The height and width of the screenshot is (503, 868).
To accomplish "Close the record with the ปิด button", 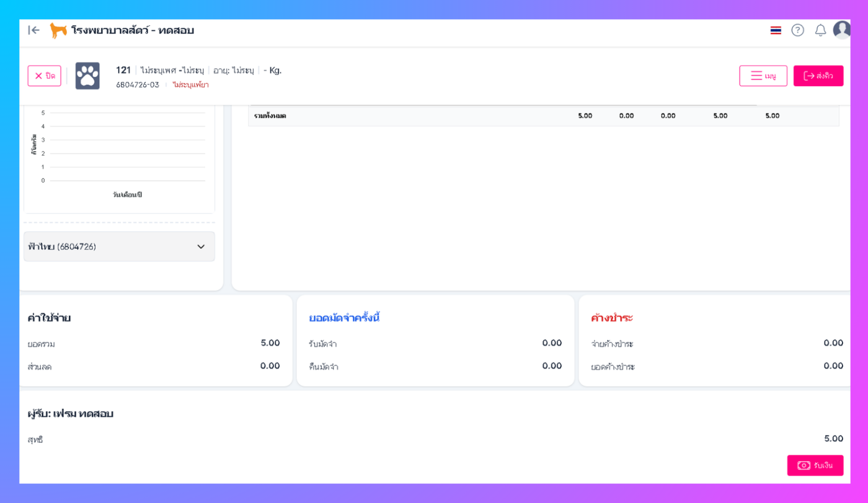I will [x=45, y=76].
